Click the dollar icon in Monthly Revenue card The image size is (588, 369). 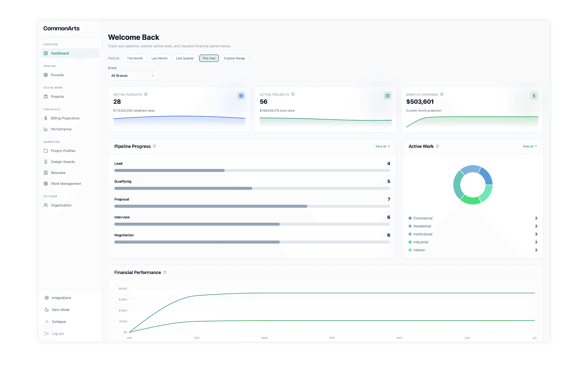(x=534, y=96)
